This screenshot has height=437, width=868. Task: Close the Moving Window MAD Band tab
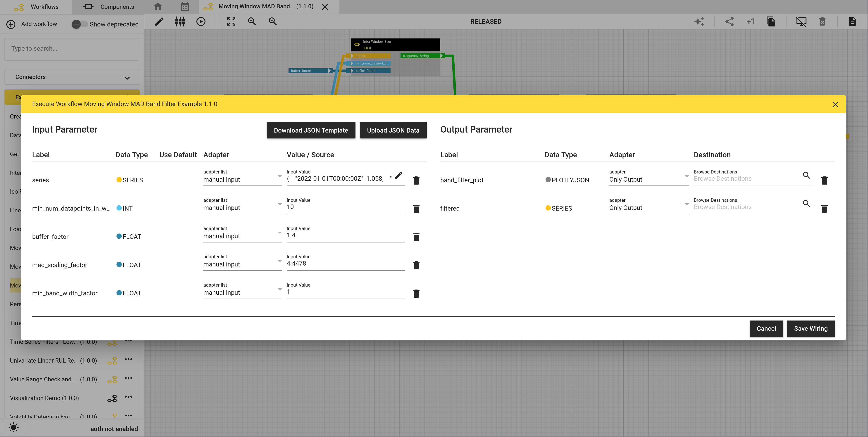[325, 7]
